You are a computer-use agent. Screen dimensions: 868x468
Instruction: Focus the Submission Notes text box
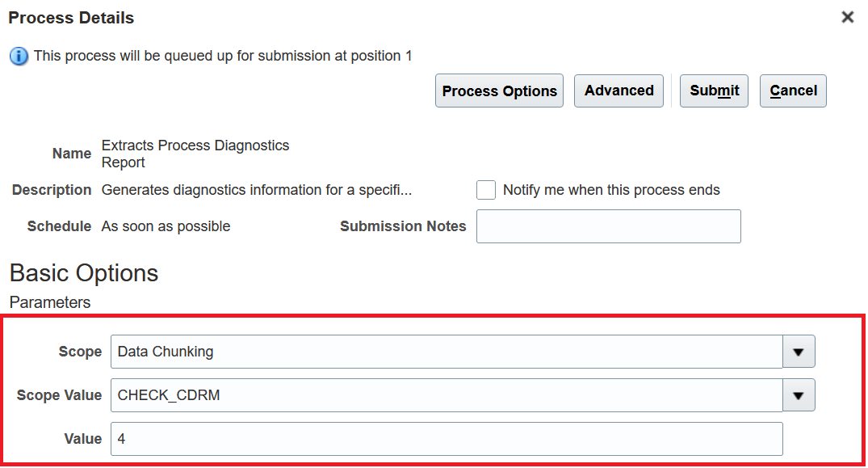pos(608,226)
